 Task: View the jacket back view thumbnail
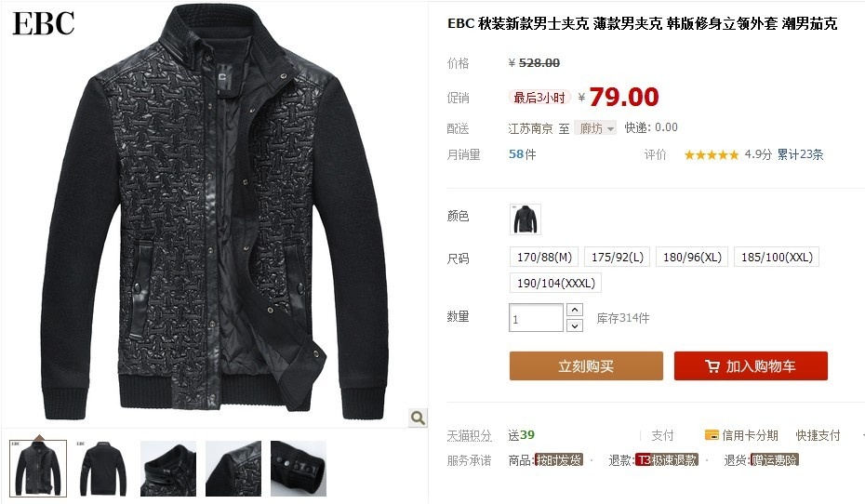click(x=103, y=469)
